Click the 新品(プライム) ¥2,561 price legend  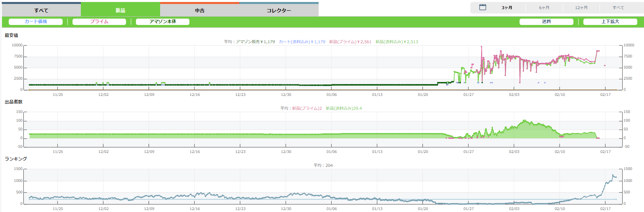[x=350, y=42]
